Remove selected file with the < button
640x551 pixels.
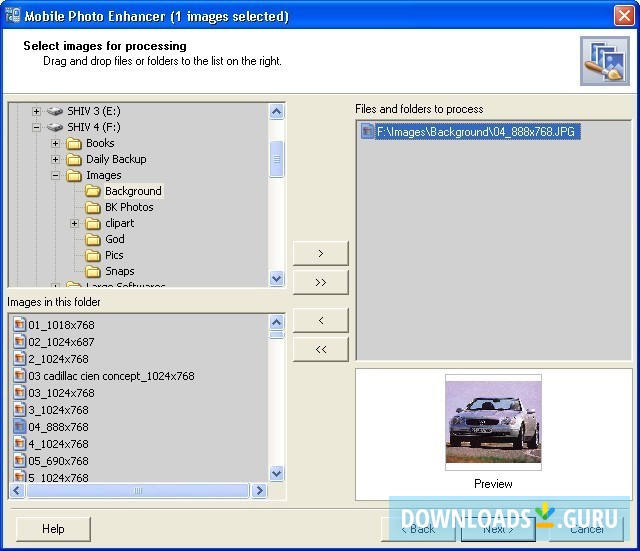coord(321,320)
